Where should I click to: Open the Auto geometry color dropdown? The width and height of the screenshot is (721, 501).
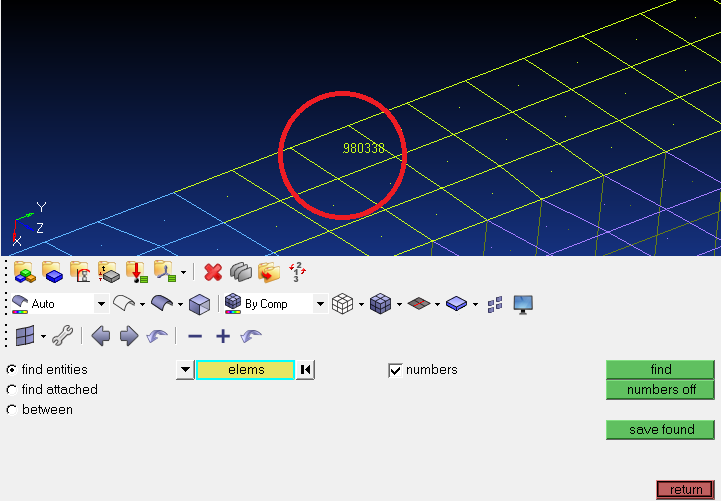(x=101, y=304)
